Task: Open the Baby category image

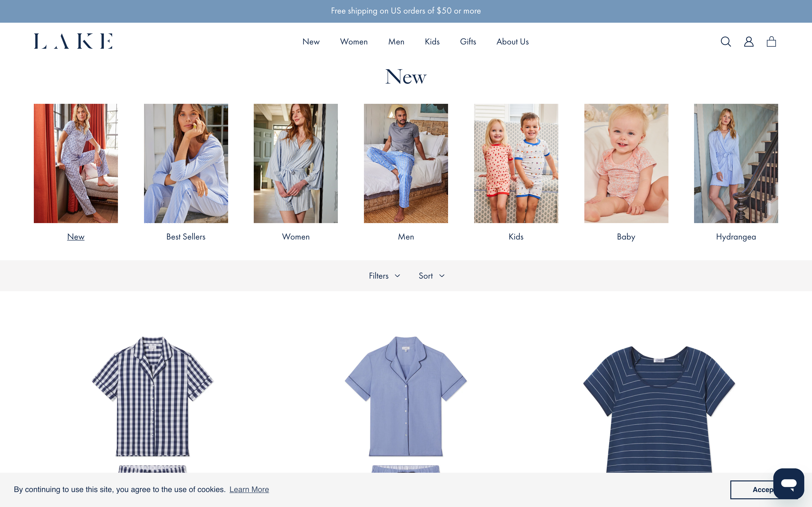Action: (626, 163)
